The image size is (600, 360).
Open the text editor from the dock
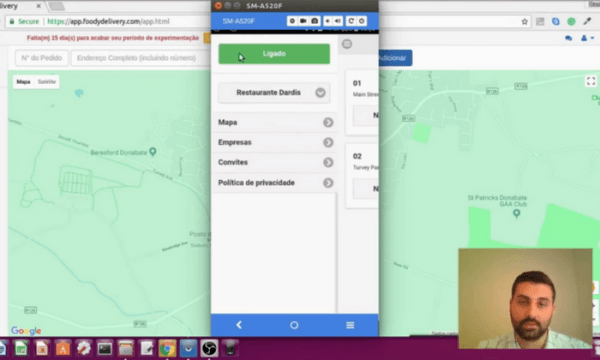pyautogui.click(x=147, y=349)
